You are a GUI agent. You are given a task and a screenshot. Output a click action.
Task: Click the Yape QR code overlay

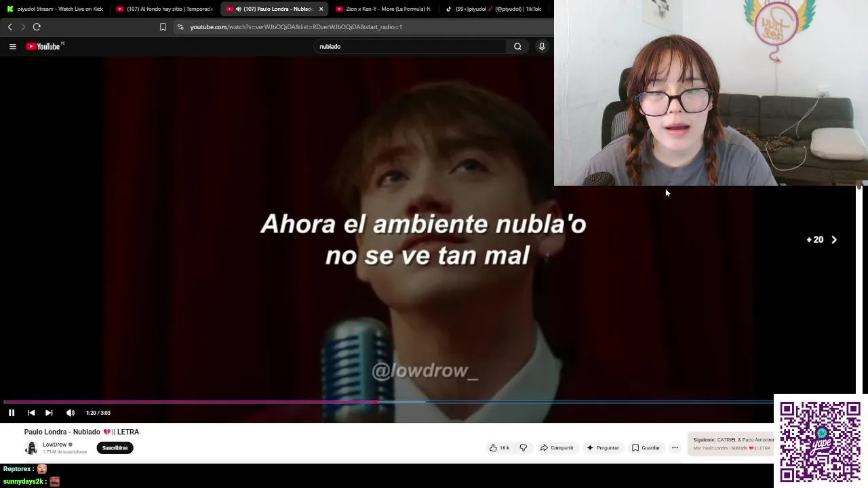tap(820, 441)
